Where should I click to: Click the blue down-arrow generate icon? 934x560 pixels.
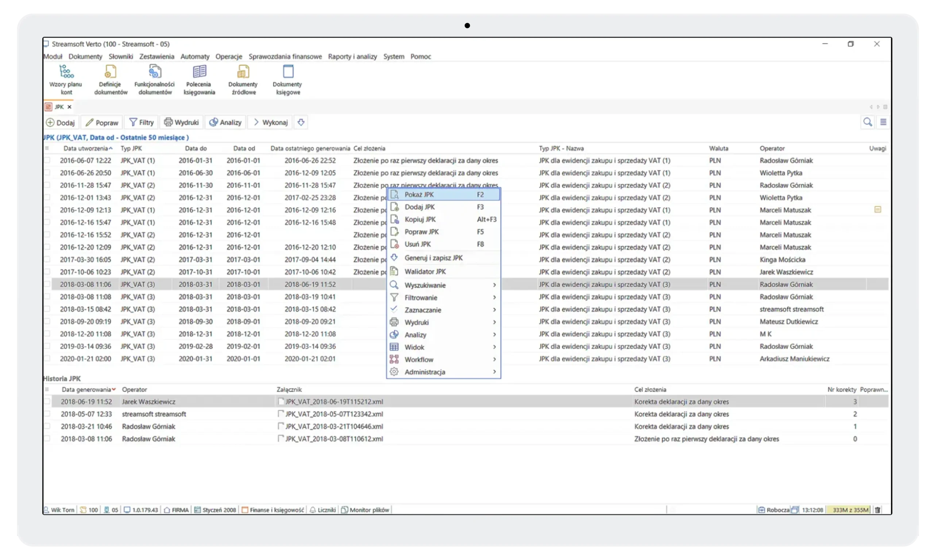(x=301, y=122)
